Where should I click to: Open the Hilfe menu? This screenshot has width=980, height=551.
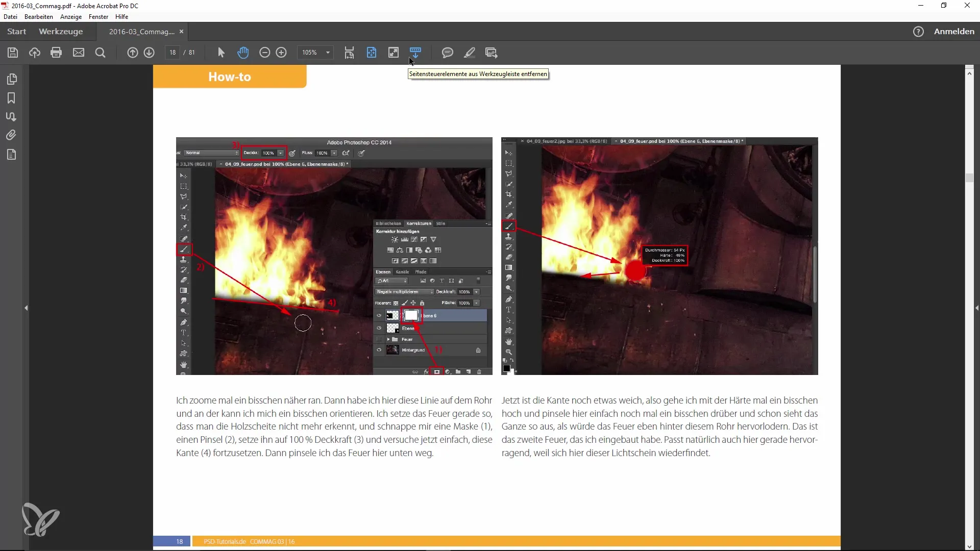[122, 17]
